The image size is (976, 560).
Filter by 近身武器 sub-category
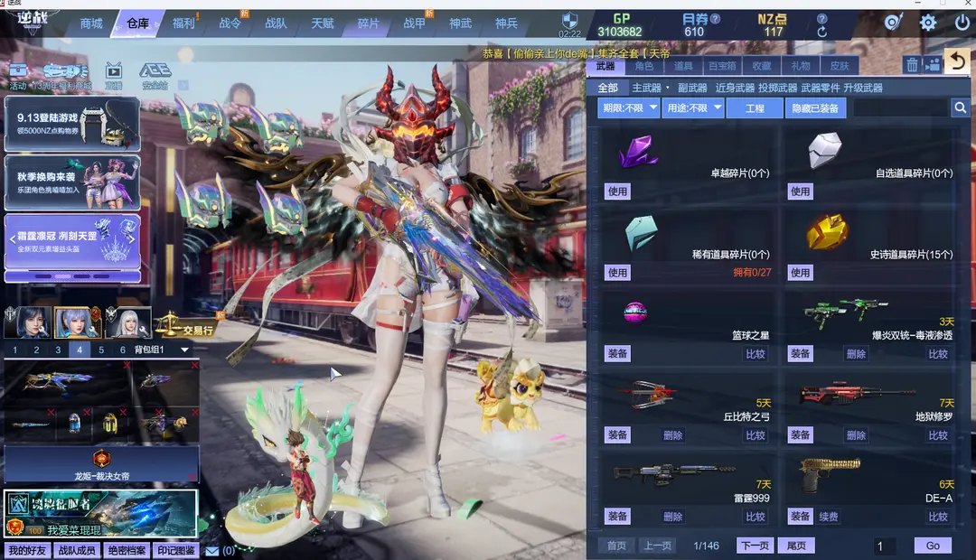pyautogui.click(x=735, y=88)
